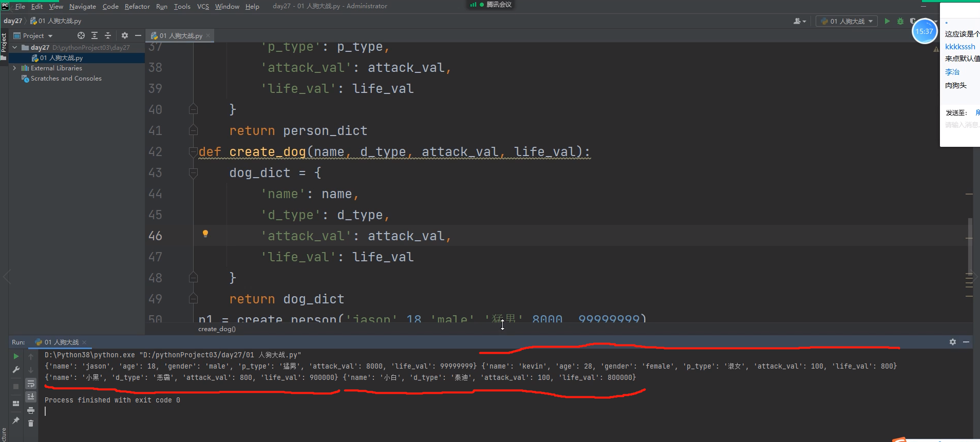
Task: Click locate file target icon in Project panel
Action: [81, 35]
